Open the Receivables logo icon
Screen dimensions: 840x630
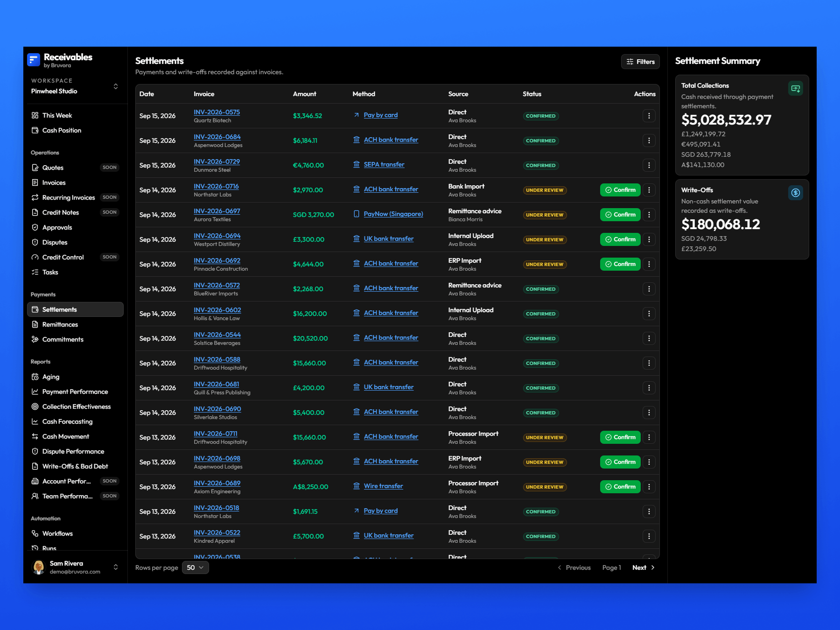tap(34, 60)
